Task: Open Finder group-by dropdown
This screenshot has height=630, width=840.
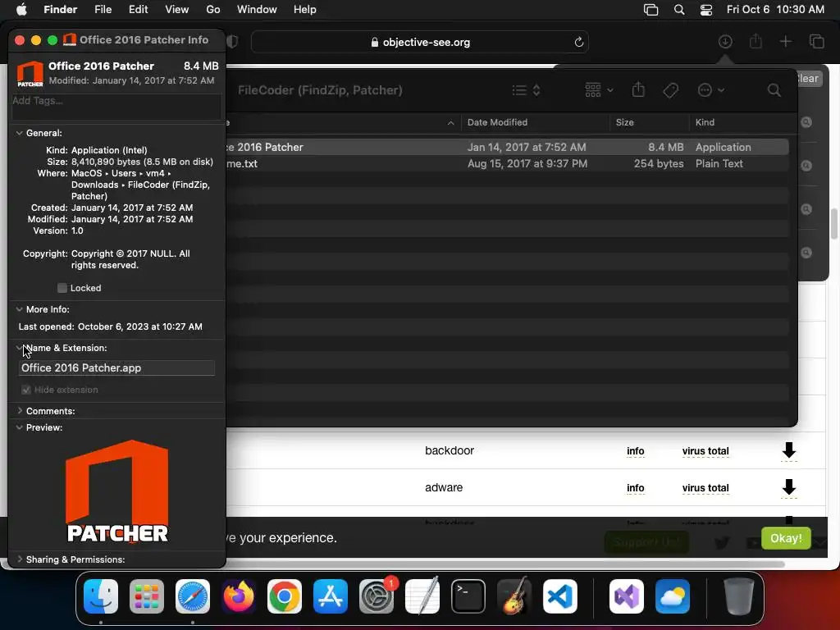Action: pyautogui.click(x=599, y=90)
